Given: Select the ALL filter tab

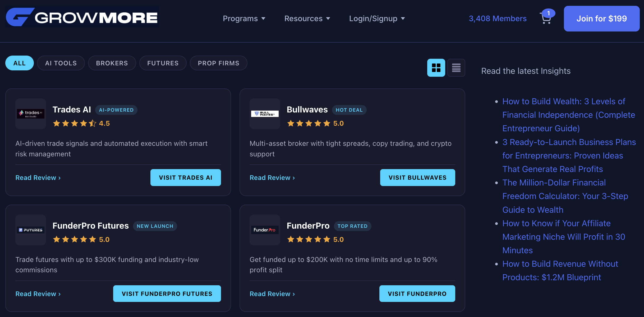Looking at the screenshot, I should 19,63.
